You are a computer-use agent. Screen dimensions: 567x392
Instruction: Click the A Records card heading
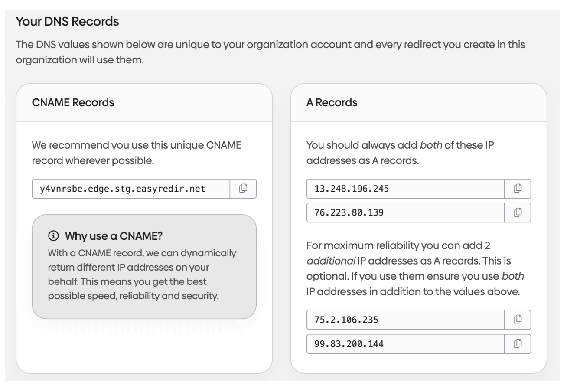[332, 103]
